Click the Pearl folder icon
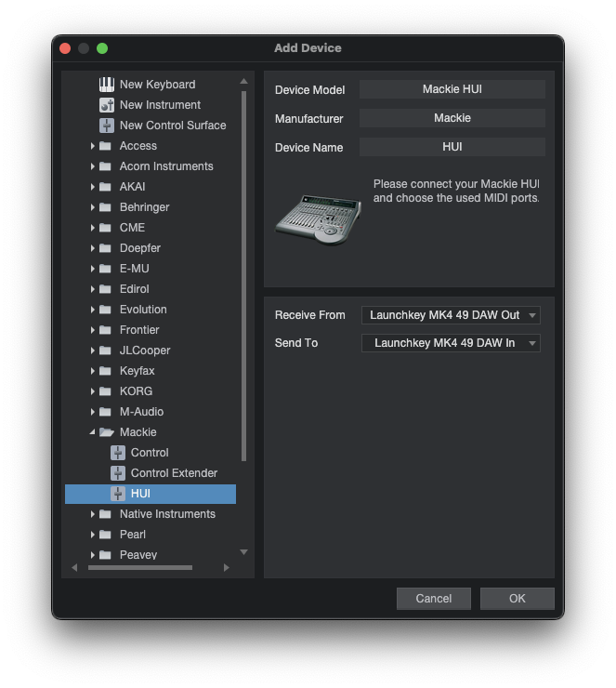616x688 pixels. click(105, 535)
